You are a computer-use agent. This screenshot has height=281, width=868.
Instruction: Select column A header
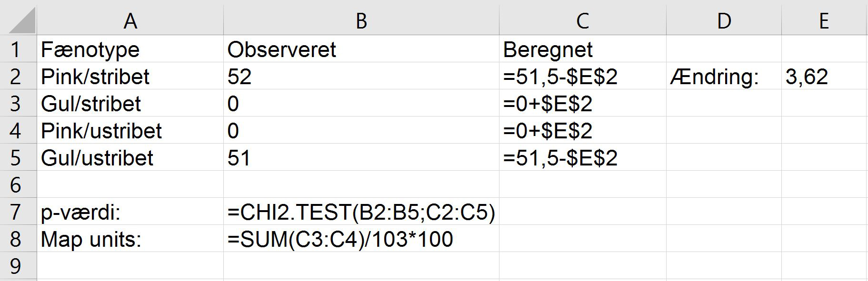click(130, 21)
